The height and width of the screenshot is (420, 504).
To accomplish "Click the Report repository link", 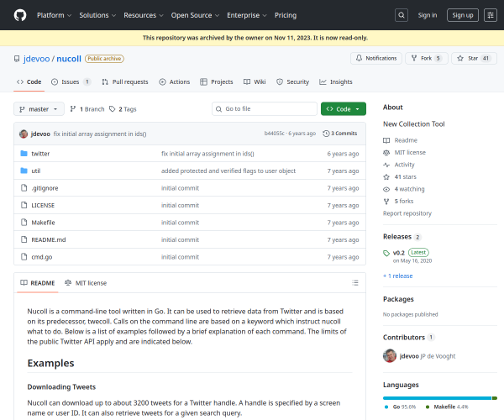I will 407,213.
